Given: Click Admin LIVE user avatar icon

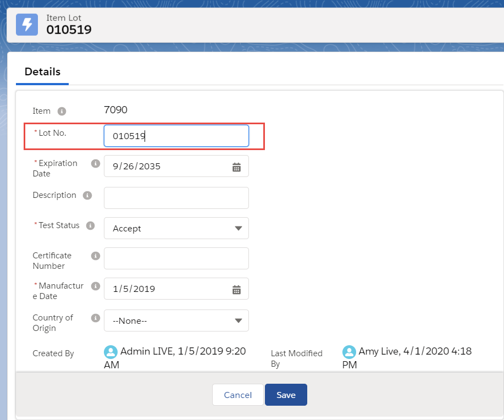Looking at the screenshot, I should click(110, 352).
